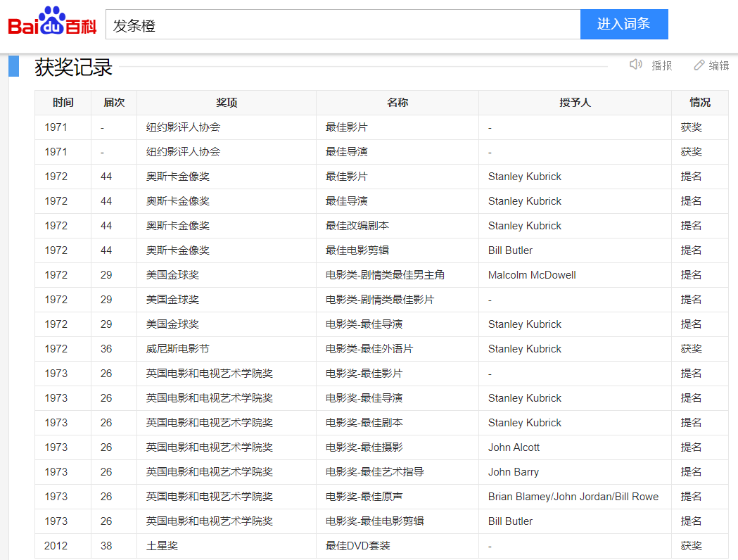Click the 届次 column header
This screenshot has height=560, width=738.
tap(114, 103)
